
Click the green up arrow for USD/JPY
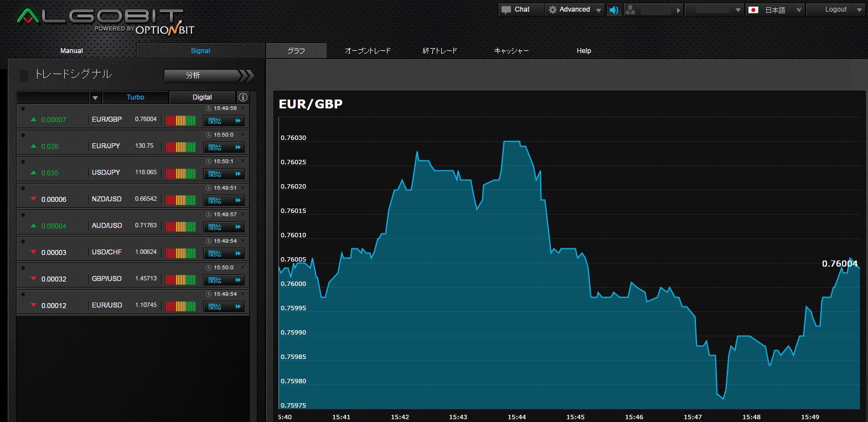(34, 173)
